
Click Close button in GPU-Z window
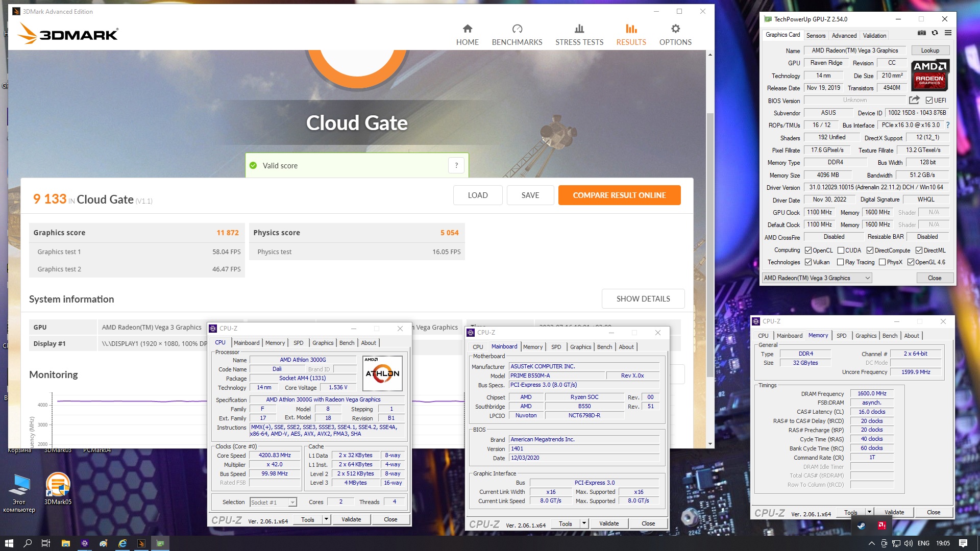tap(935, 278)
